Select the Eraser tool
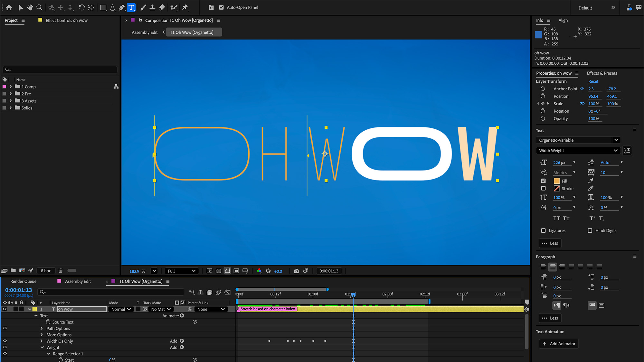The width and height of the screenshot is (644, 362). [162, 7]
